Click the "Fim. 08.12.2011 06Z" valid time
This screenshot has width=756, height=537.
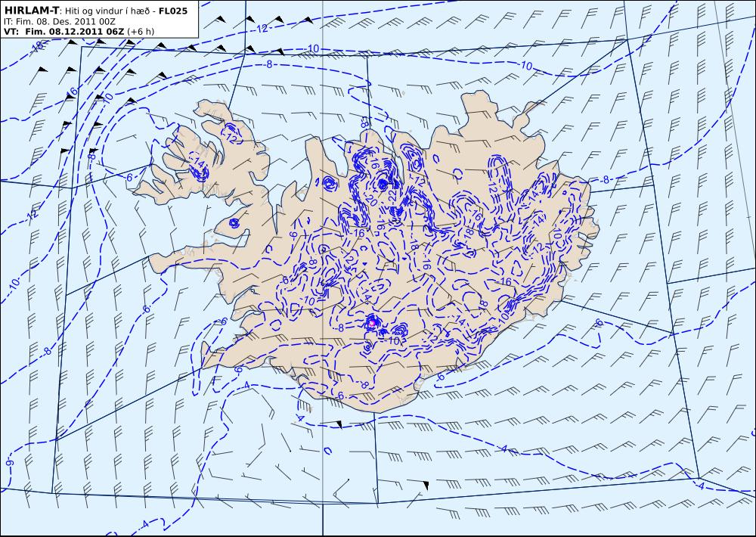(75, 32)
